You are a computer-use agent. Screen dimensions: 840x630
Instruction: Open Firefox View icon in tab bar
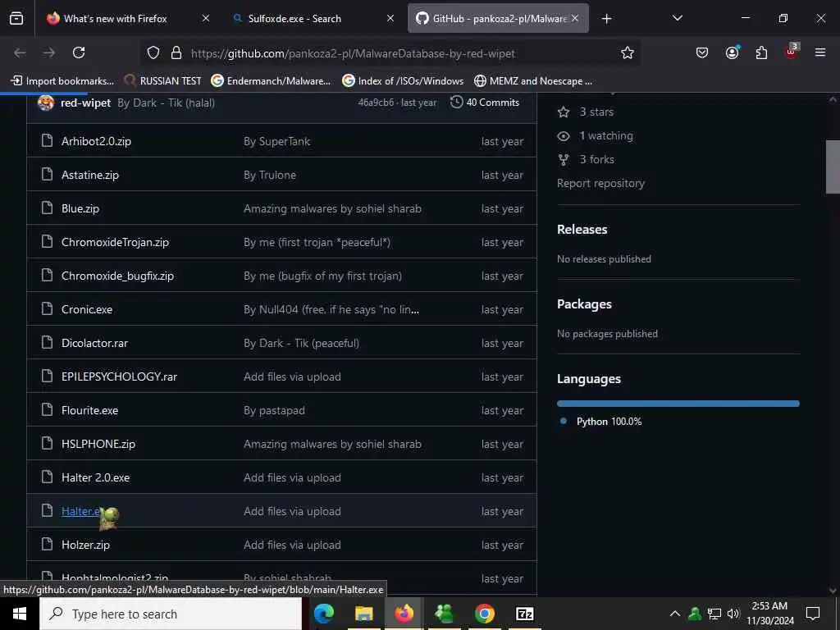click(x=16, y=19)
